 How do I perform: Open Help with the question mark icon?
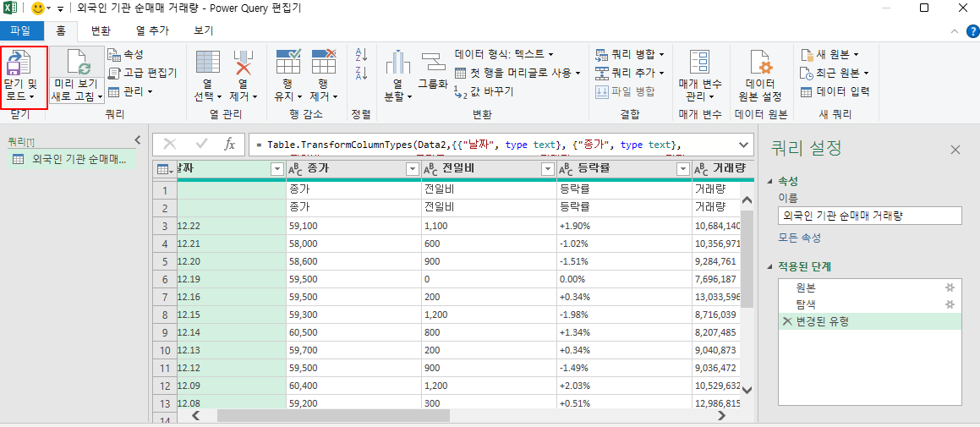pos(972,31)
